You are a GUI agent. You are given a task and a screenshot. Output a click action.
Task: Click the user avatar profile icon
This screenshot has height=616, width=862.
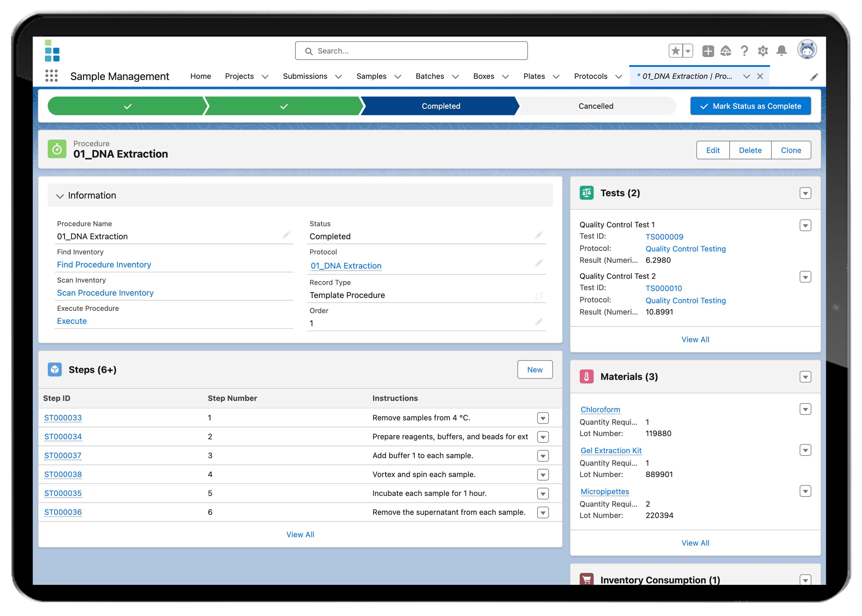[807, 50]
